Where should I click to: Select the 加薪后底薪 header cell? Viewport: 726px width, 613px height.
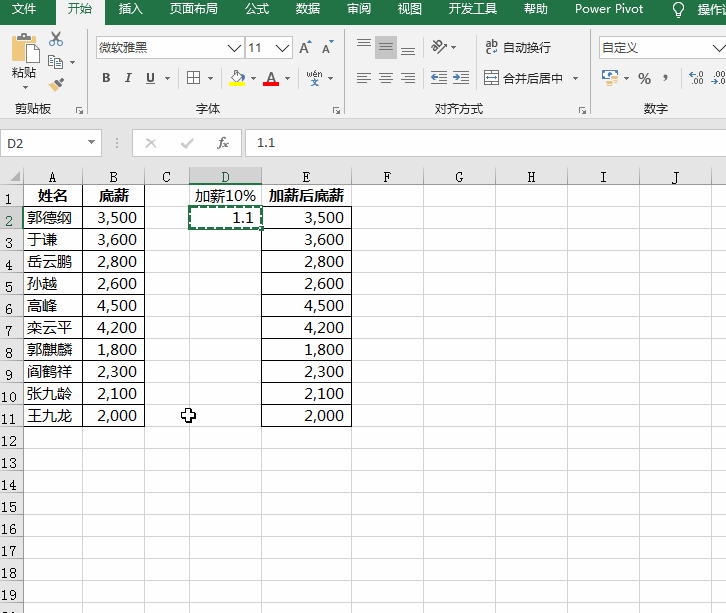(306, 195)
